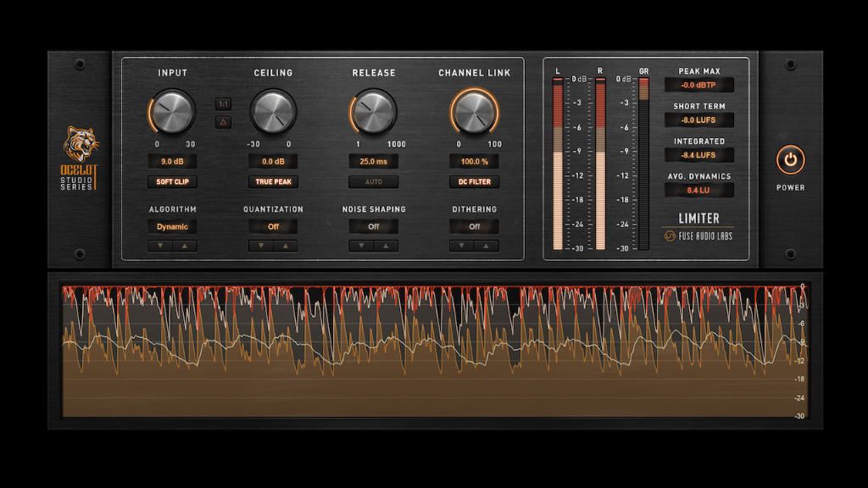Click the Input gain knob
The width and height of the screenshot is (868, 488).
[172, 111]
